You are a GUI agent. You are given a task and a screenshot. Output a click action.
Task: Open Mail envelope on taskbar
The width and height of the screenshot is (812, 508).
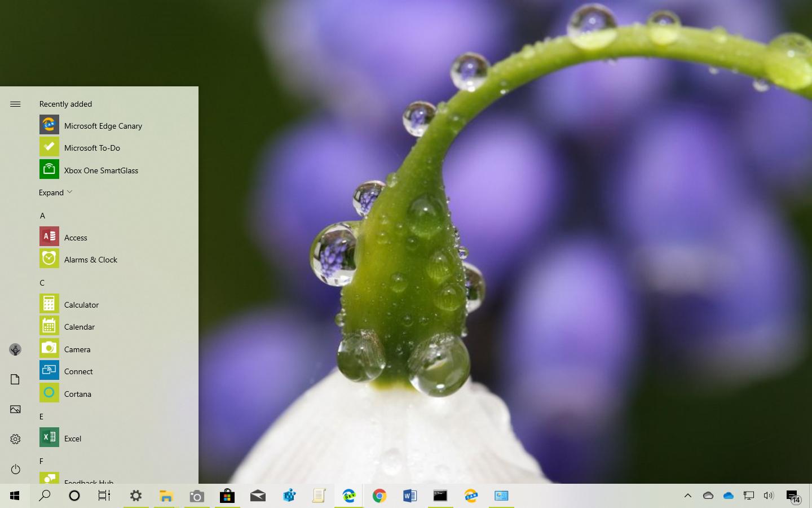tap(258, 496)
